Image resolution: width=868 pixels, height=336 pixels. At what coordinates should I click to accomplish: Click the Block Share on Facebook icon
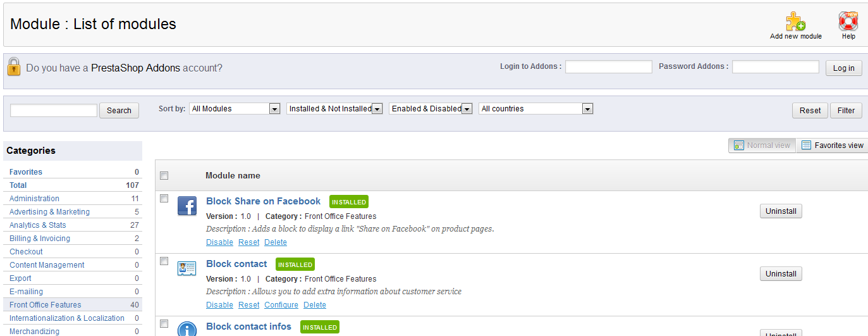click(x=187, y=206)
